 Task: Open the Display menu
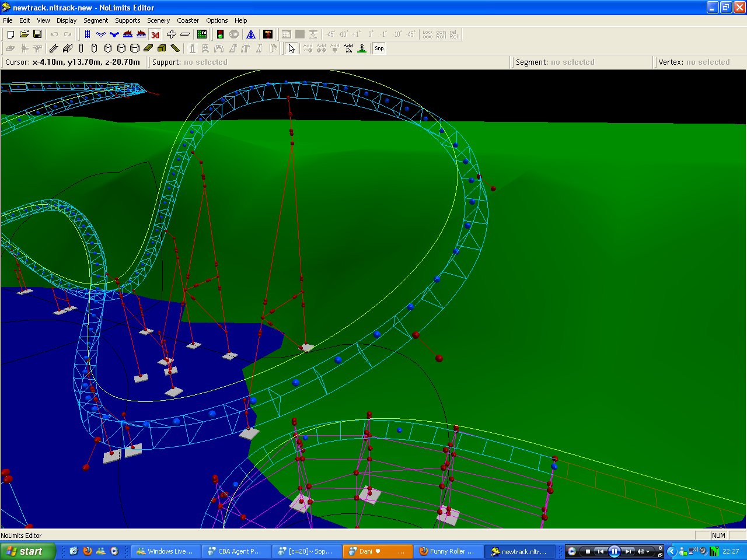point(67,20)
